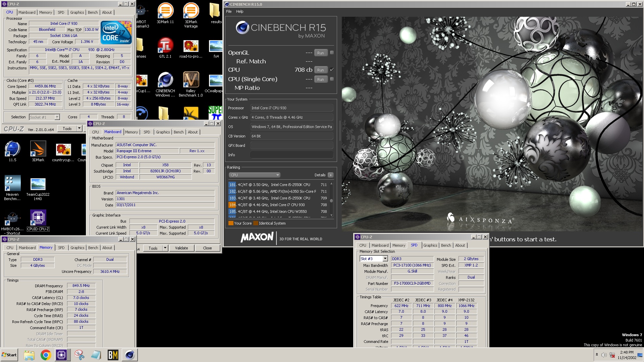Open the Slot #3 memory slot dropdown

point(385,259)
